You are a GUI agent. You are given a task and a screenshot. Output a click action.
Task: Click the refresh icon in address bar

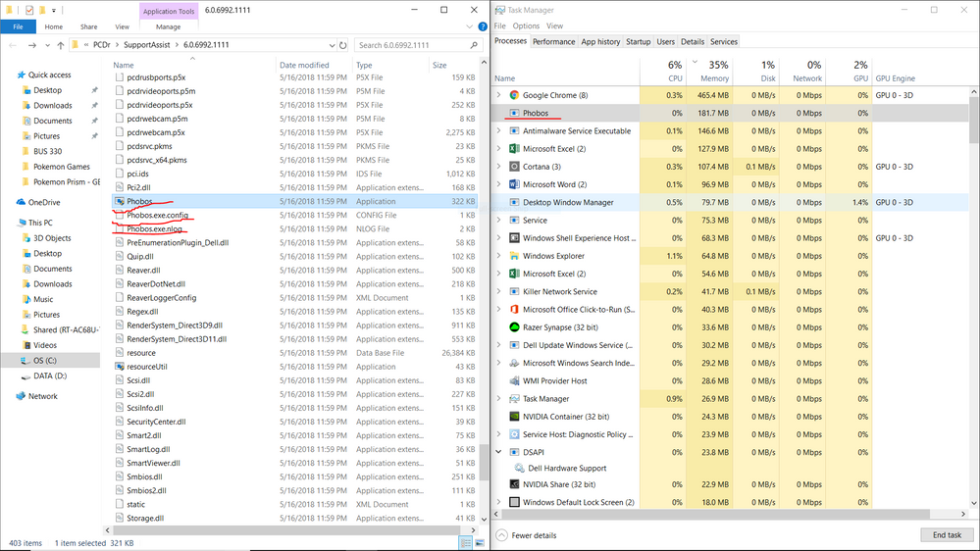pos(342,45)
